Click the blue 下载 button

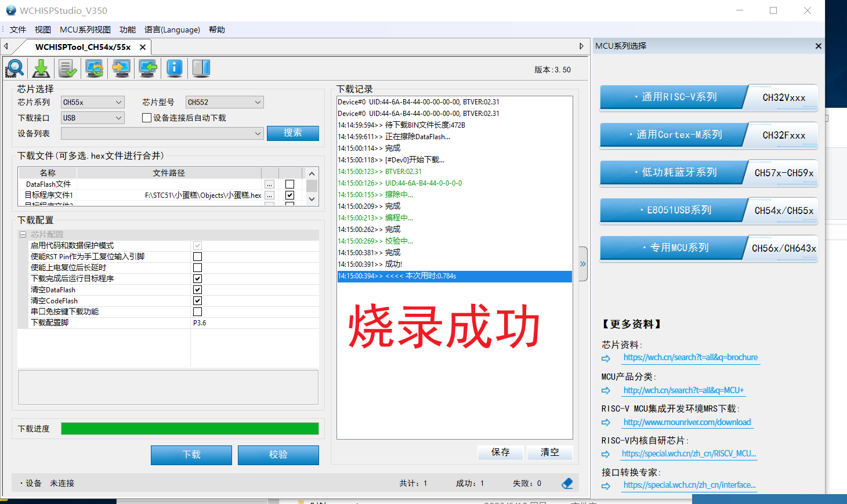[191, 455]
